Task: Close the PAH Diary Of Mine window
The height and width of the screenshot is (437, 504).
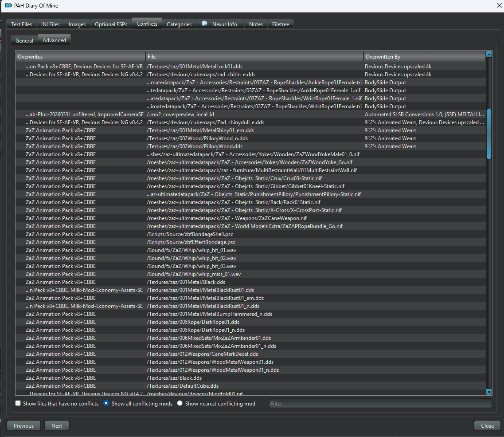Action: click(x=500, y=5)
